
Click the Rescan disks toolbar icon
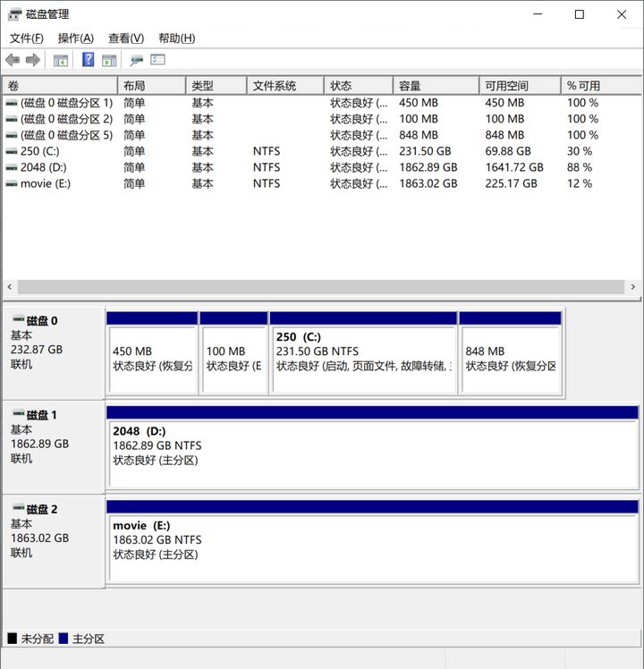point(136,61)
